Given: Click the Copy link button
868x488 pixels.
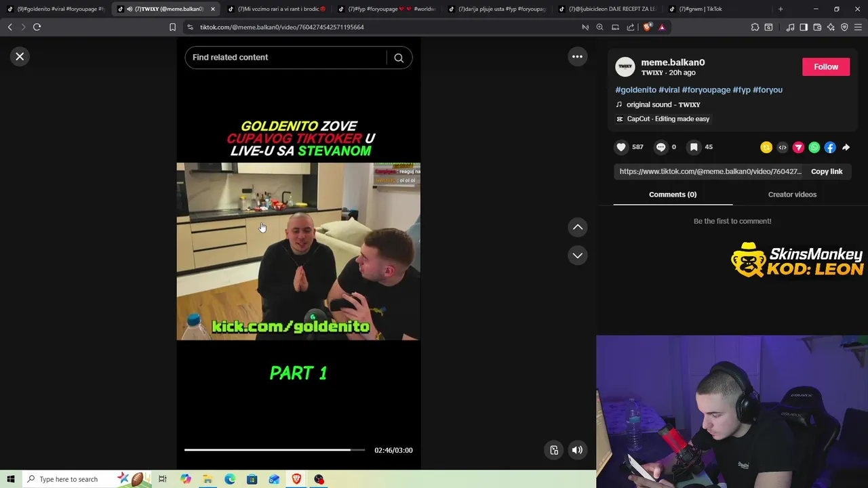Looking at the screenshot, I should [827, 171].
